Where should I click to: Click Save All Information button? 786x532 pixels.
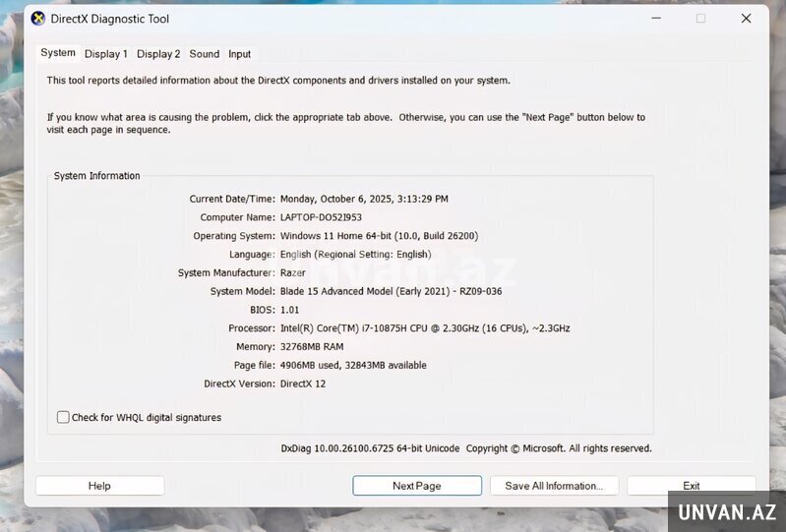tap(554, 486)
